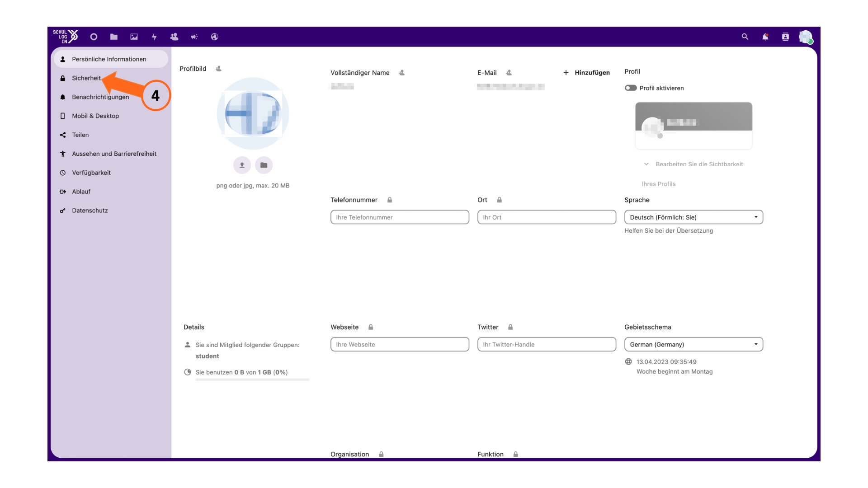The width and height of the screenshot is (868, 488).
Task: Open the Files folder icon in top bar
Action: click(114, 37)
